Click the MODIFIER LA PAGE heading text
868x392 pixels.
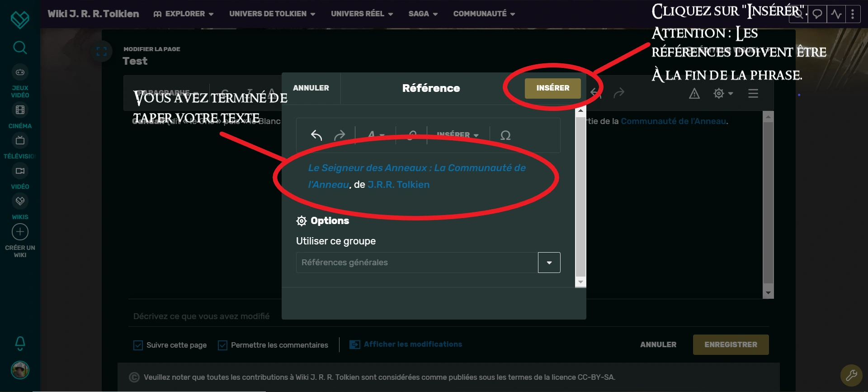pyautogui.click(x=152, y=49)
